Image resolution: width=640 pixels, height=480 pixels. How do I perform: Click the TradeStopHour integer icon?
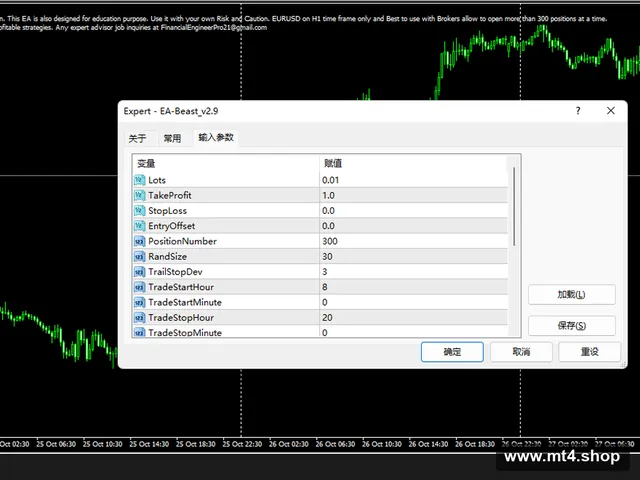click(x=140, y=318)
